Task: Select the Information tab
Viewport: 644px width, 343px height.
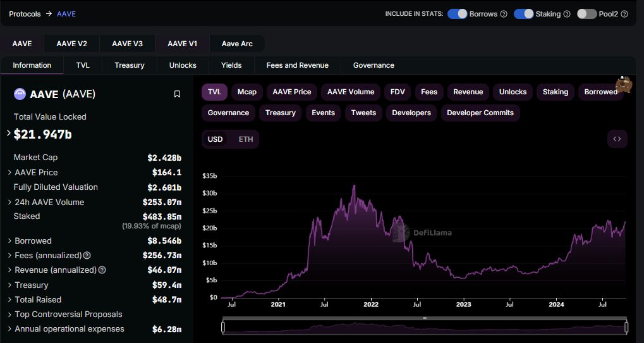Action: tap(32, 65)
